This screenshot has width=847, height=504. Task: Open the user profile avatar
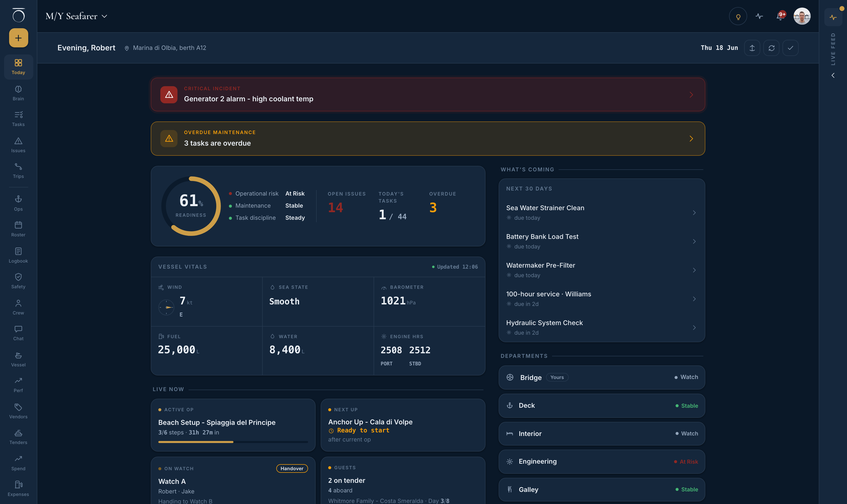pos(802,16)
